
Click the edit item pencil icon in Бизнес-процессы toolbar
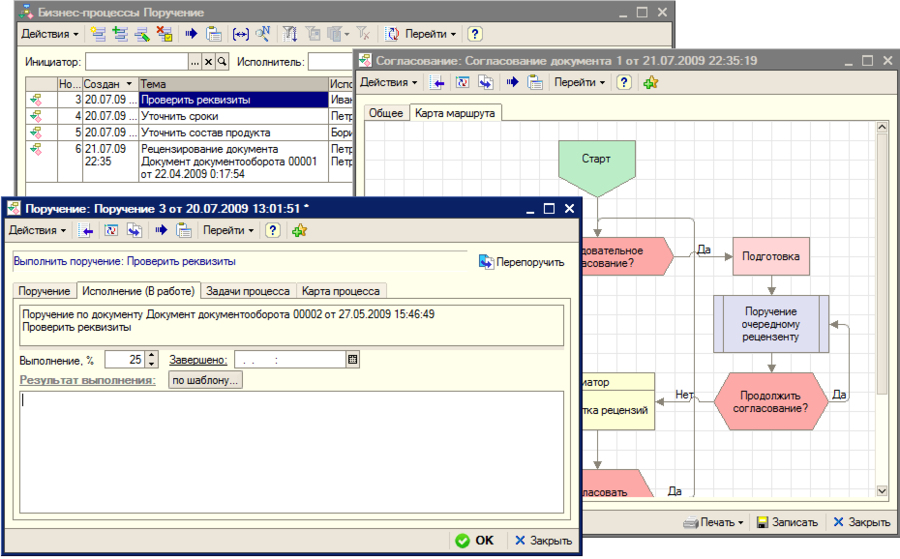pos(142,34)
